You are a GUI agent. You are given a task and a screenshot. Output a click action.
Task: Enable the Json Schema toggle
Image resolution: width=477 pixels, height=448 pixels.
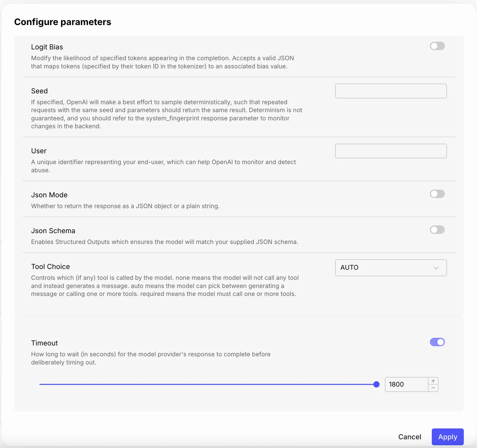[x=437, y=230]
